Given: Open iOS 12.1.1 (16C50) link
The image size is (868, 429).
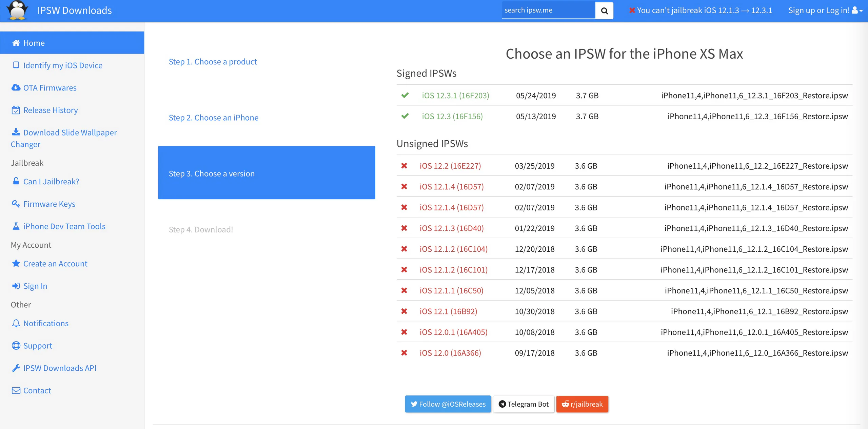Looking at the screenshot, I should click(452, 290).
